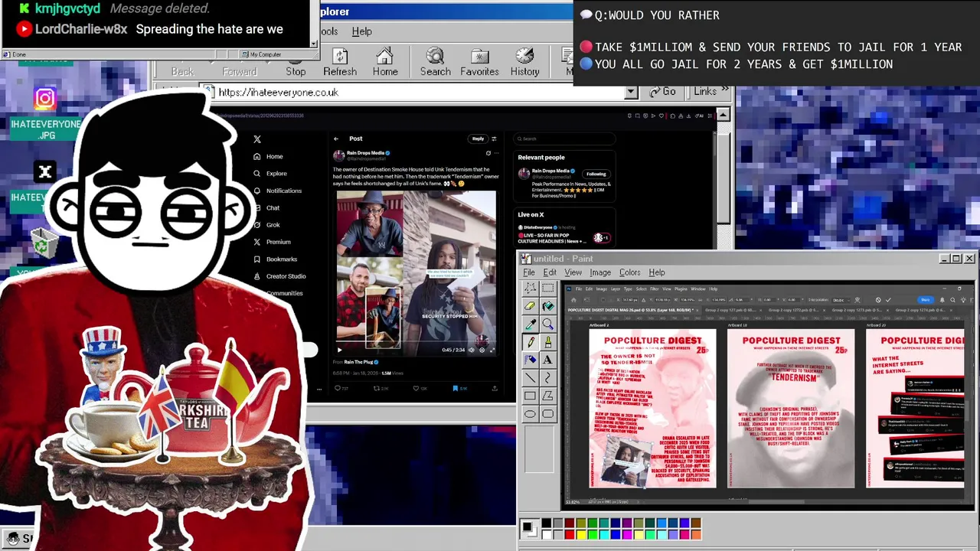
Task: Open the View menu in Paint
Action: (x=573, y=272)
